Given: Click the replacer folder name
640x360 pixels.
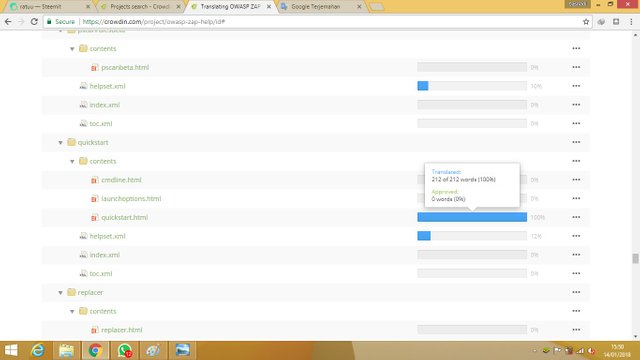Looking at the screenshot, I should click(90, 293).
